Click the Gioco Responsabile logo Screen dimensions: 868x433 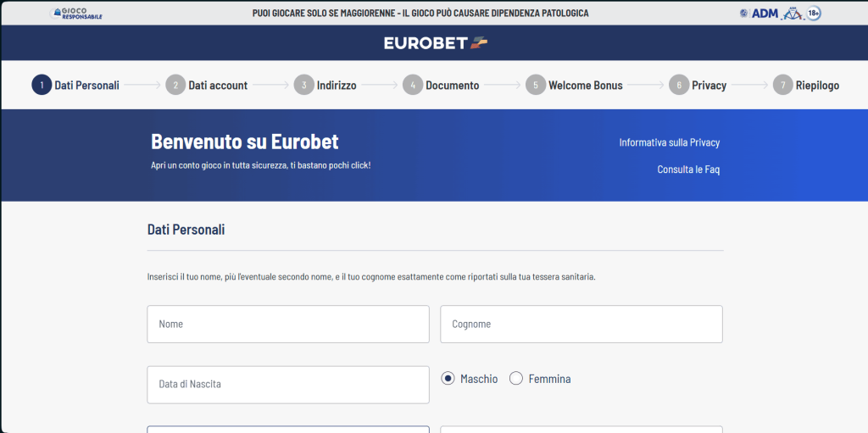76,14
